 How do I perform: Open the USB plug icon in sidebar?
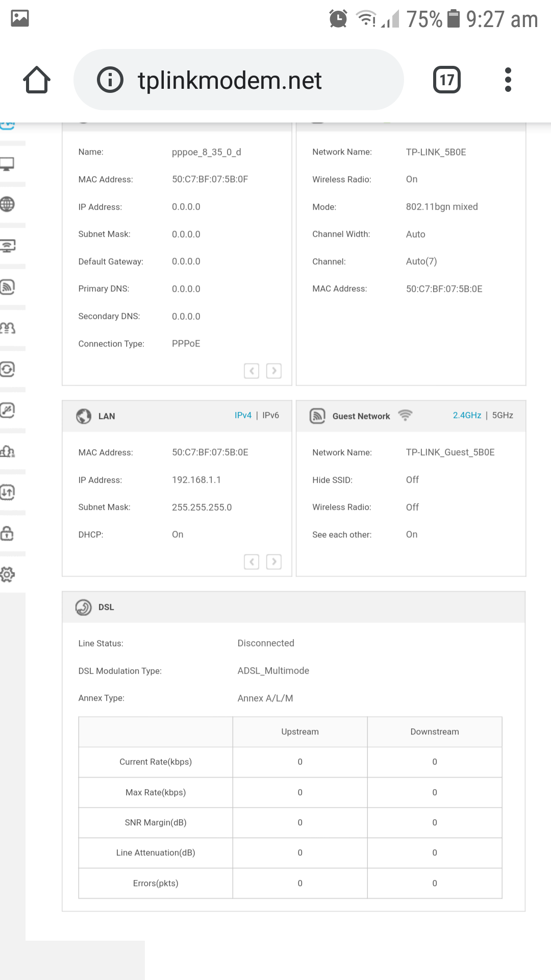click(7, 410)
